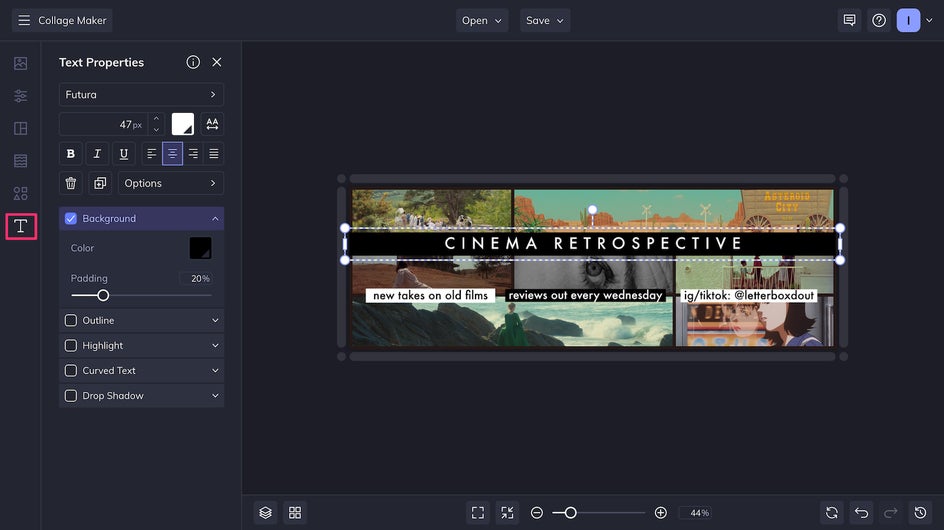Image resolution: width=944 pixels, height=530 pixels.
Task: Duplicate the selected text layer
Action: pos(100,183)
